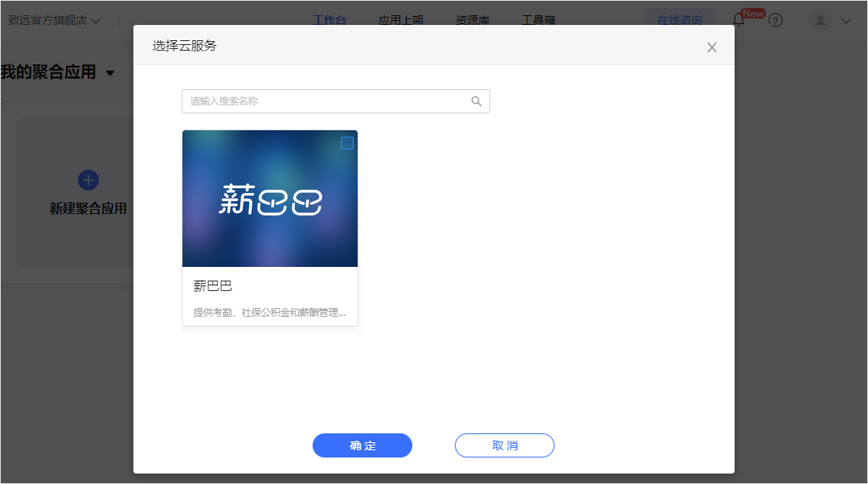Viewport: 868px width, 484px height.
Task: Click the 提供考勤、社保公积金 description text
Action: click(269, 312)
